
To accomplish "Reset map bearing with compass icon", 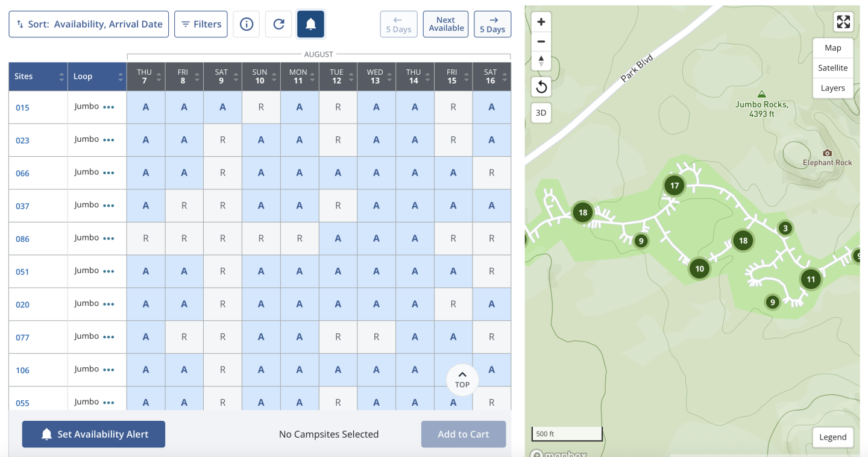I will pos(541,61).
